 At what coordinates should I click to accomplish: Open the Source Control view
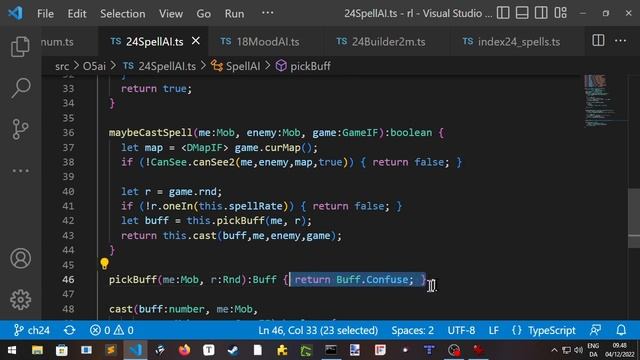[20, 129]
